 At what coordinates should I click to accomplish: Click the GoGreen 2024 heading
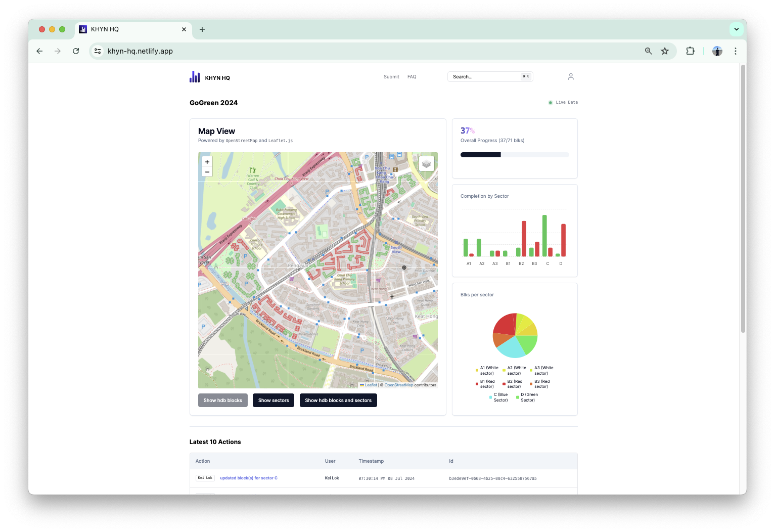213,103
